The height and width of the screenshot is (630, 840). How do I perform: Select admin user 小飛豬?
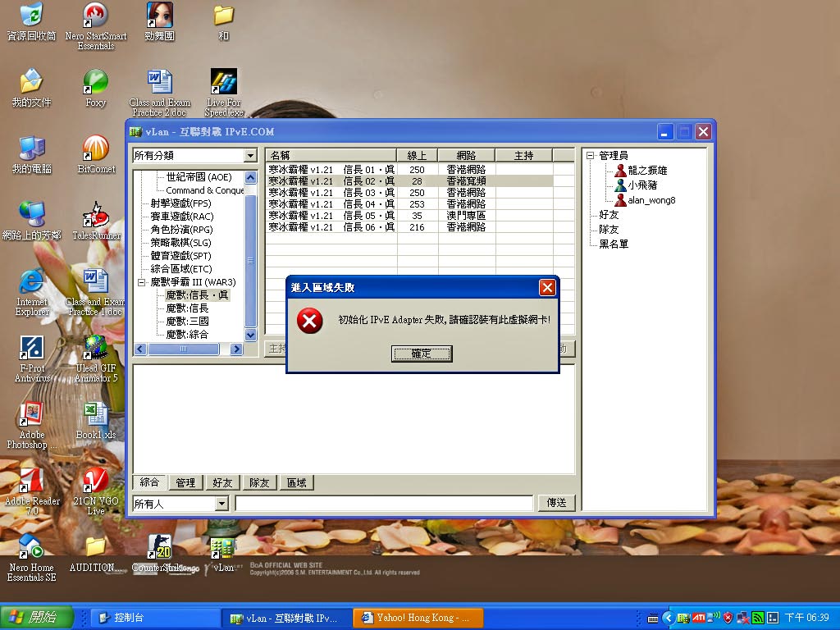pyautogui.click(x=642, y=185)
